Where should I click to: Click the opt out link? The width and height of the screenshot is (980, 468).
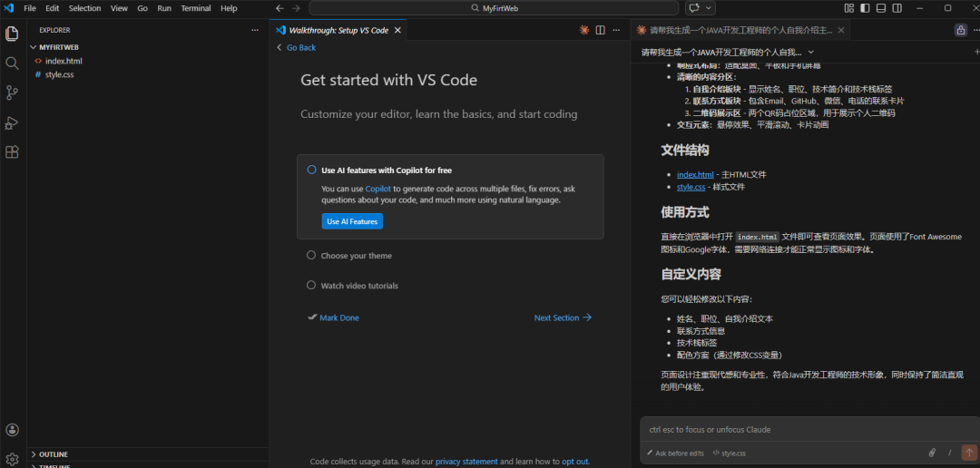(575, 462)
